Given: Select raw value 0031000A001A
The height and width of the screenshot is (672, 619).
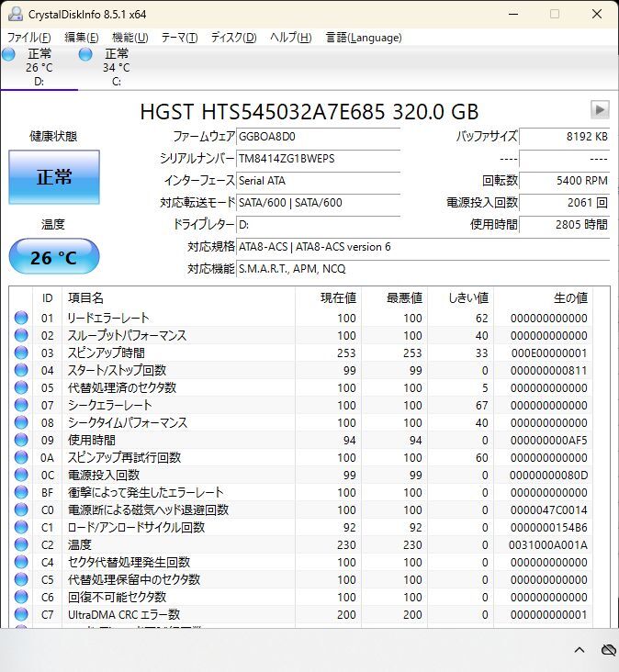Looking at the screenshot, I should click(548, 544).
